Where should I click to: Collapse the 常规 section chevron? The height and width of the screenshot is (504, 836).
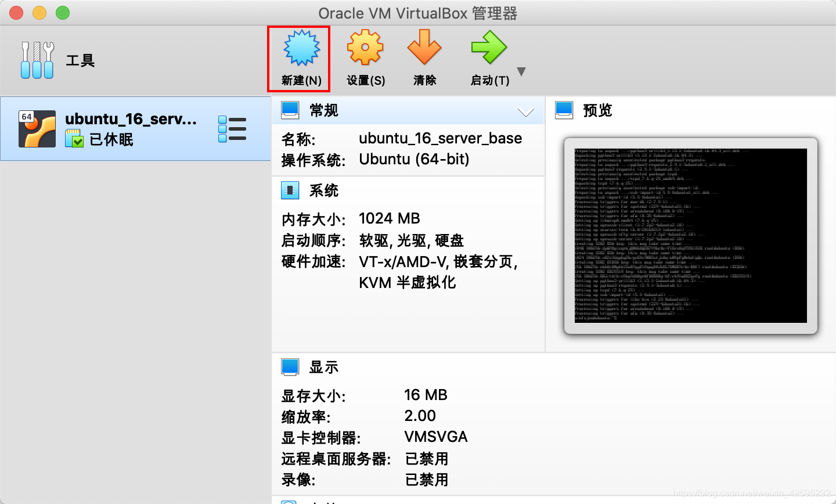coord(525,111)
